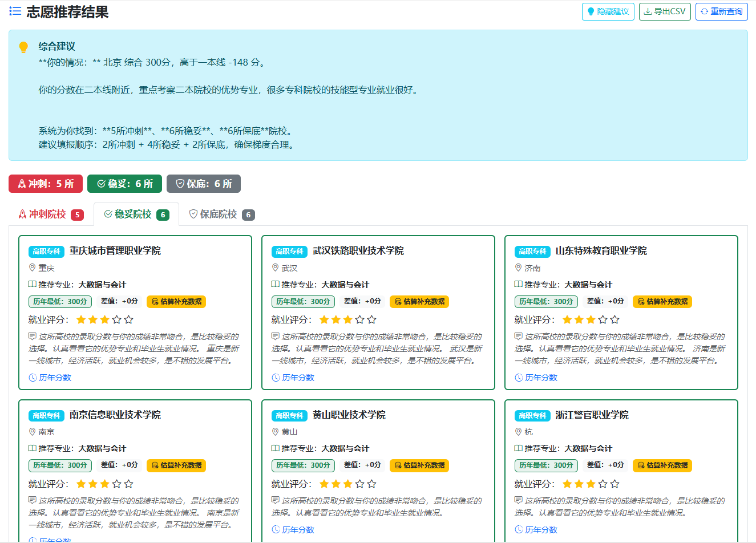The image size is (756, 543).
Task: Open 历年分数 for 重庆城市管理职业学院
Action: (x=50, y=378)
